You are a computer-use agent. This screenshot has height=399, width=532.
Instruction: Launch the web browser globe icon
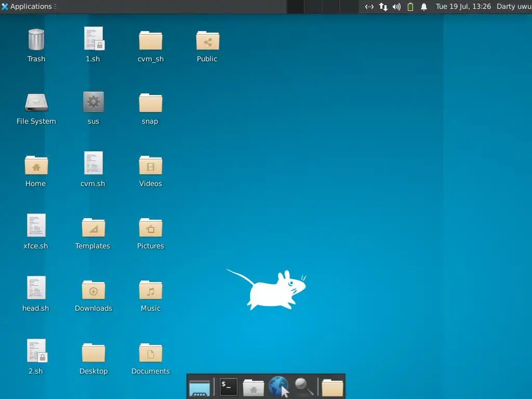pyautogui.click(x=278, y=387)
